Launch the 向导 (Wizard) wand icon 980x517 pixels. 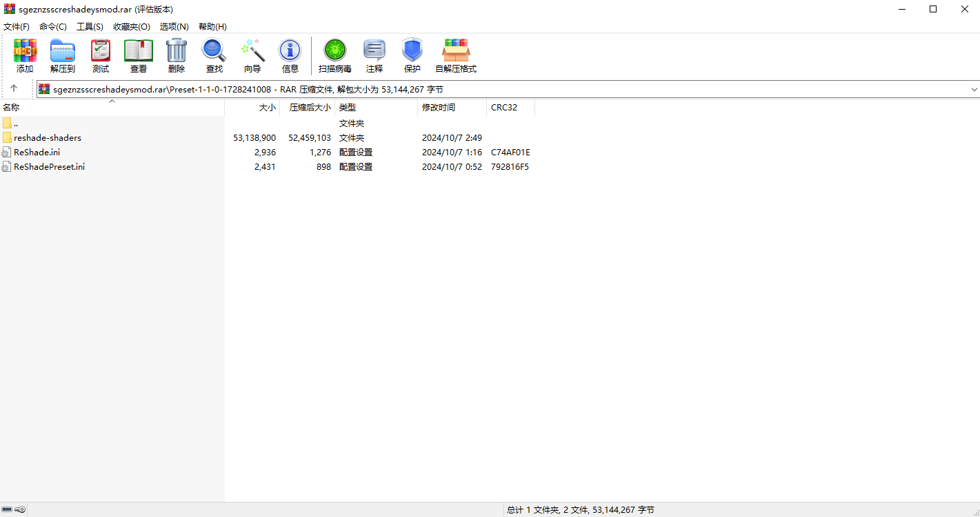click(252, 51)
